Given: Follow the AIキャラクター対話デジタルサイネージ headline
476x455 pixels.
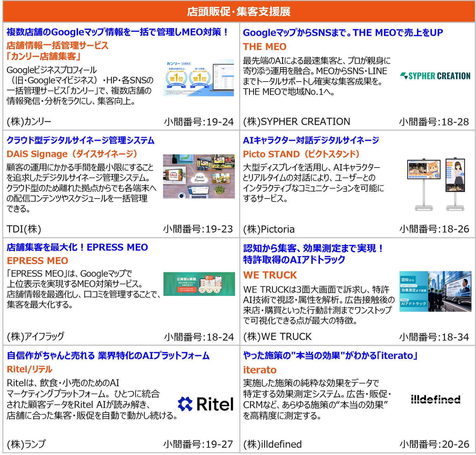Looking at the screenshot, I should click(x=311, y=140).
